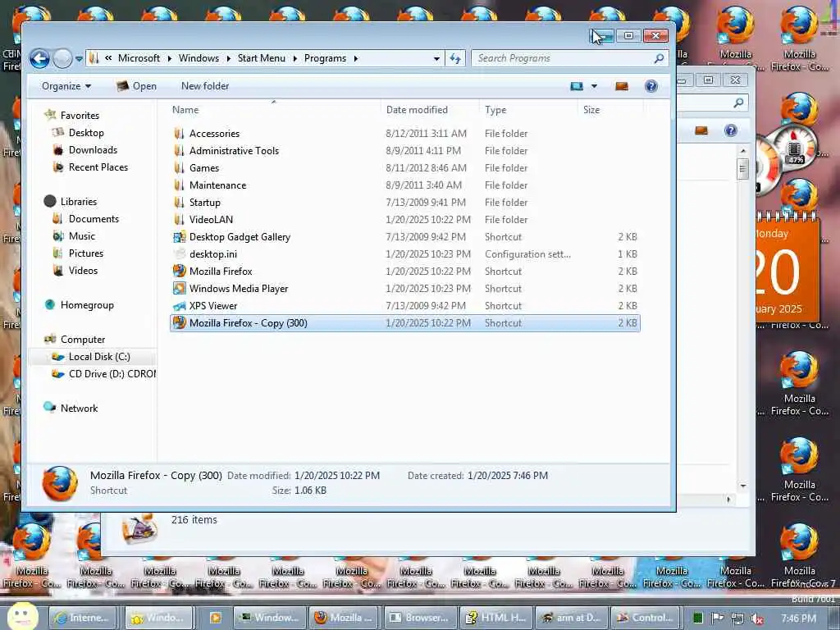840x630 pixels.
Task: Open Help via question mark icon
Action: (651, 86)
